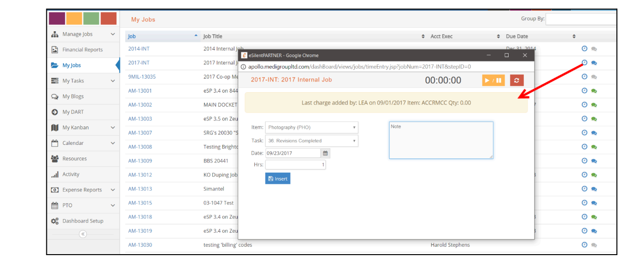This screenshot has width=644, height=260.
Task: Open My Blogs in the sidebar
Action: tap(74, 97)
